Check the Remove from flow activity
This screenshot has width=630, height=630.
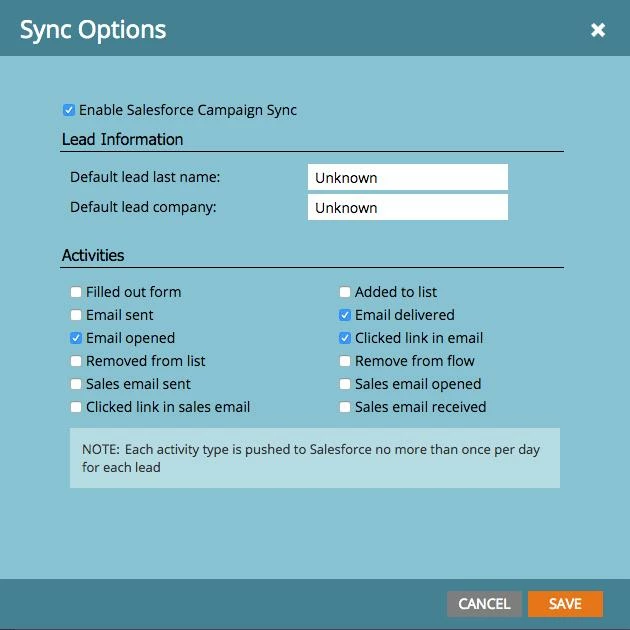click(x=344, y=361)
